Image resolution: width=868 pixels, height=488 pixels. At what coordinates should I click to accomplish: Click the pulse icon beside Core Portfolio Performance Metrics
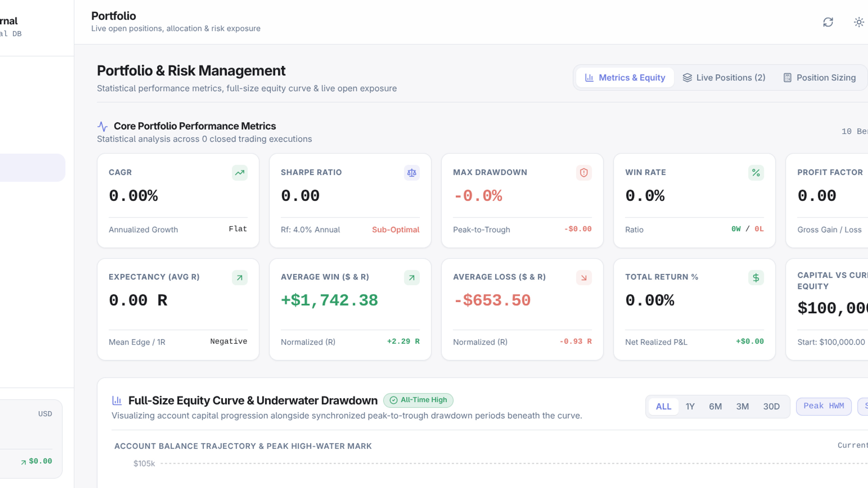102,126
